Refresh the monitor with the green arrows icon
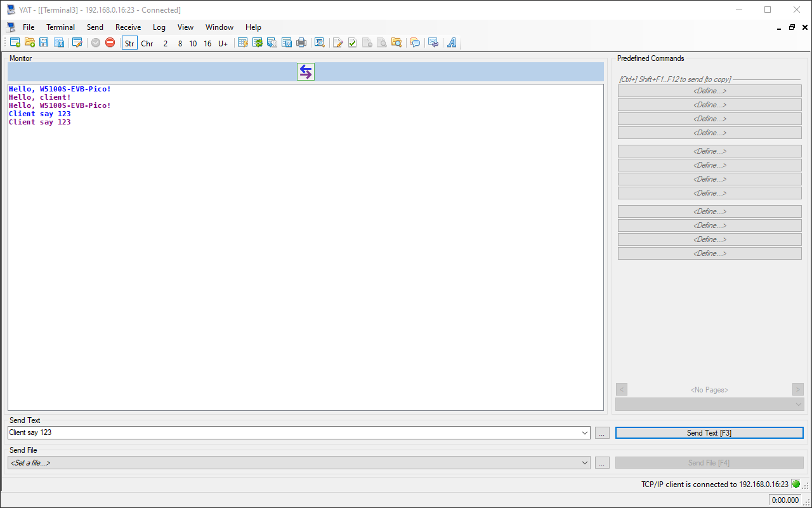Image resolution: width=812 pixels, height=508 pixels. tap(258, 43)
